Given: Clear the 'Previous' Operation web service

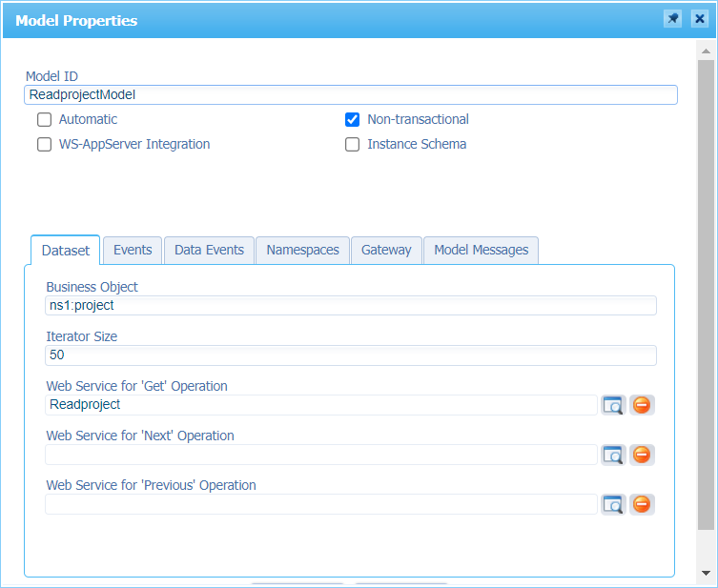Looking at the screenshot, I should click(x=642, y=504).
